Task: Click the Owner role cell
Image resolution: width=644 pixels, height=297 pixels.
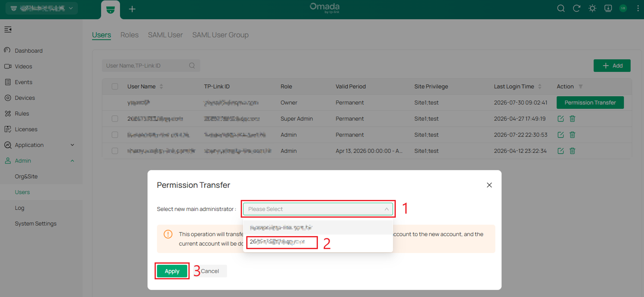Action: pos(289,103)
